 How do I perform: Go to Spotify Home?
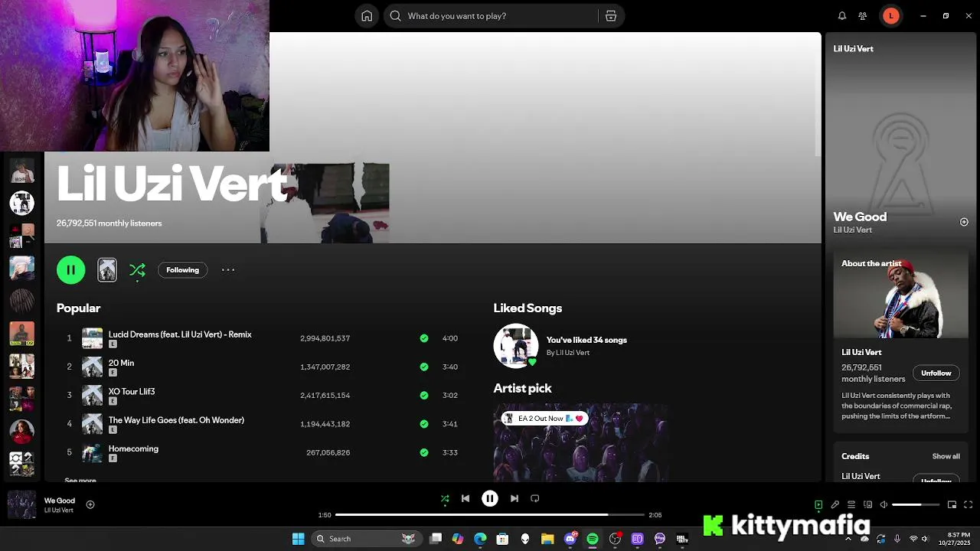coord(367,15)
